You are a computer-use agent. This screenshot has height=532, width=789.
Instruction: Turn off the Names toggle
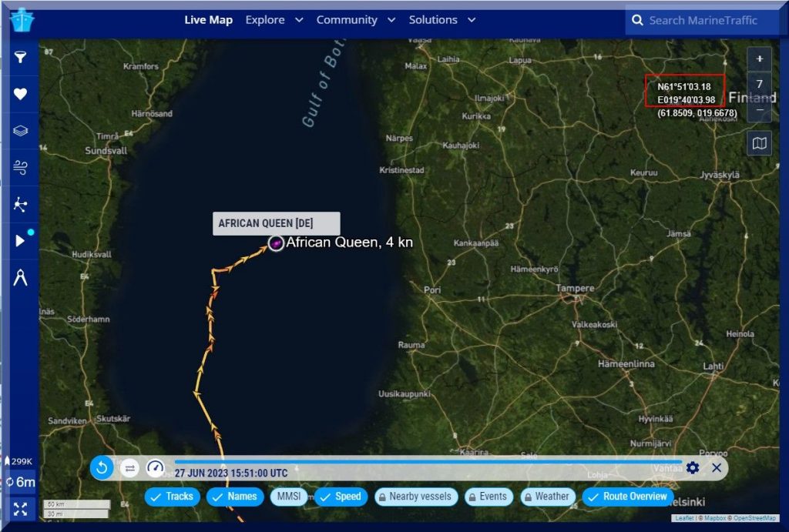tap(234, 497)
